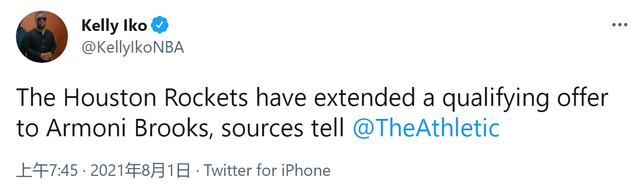Click the 上午7:45 timestamp
This screenshot has height=187, width=644.
click(47, 171)
